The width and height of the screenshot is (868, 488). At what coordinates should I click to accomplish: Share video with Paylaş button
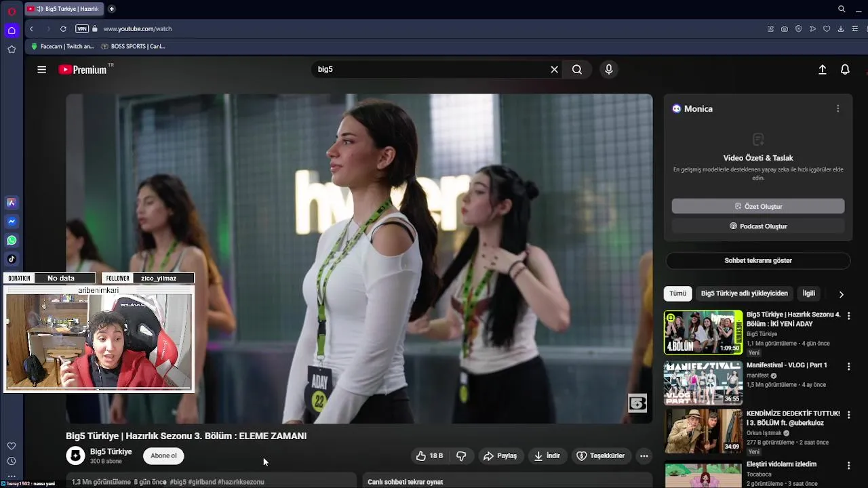(500, 456)
